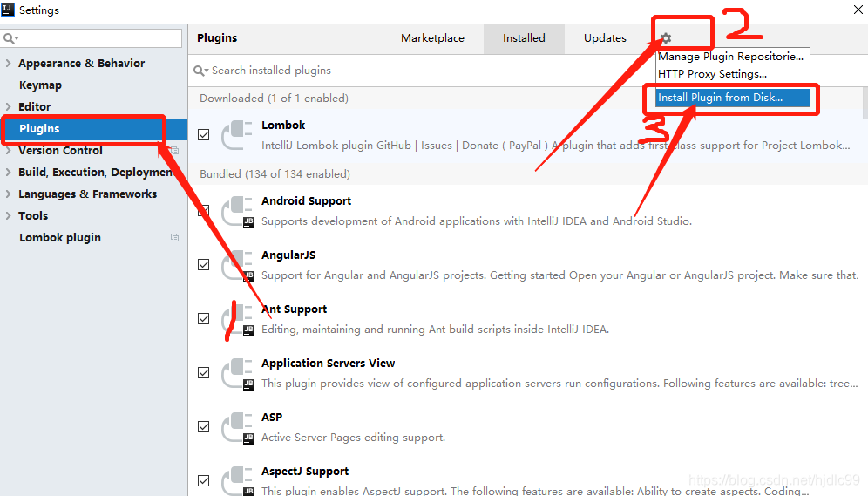Click the Plugins page heading

[217, 38]
